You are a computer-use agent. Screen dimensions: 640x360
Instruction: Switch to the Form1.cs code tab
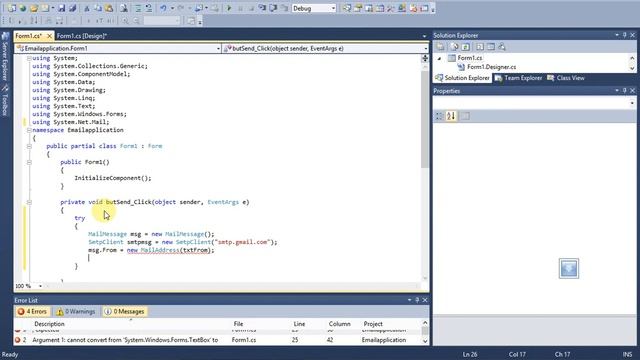coord(28,36)
